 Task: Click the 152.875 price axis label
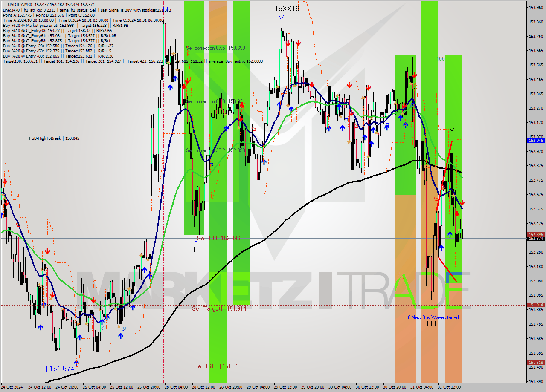click(536, 166)
